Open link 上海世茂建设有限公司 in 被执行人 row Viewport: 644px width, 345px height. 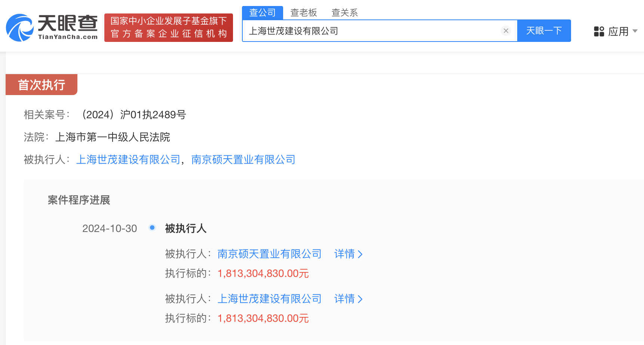click(129, 160)
